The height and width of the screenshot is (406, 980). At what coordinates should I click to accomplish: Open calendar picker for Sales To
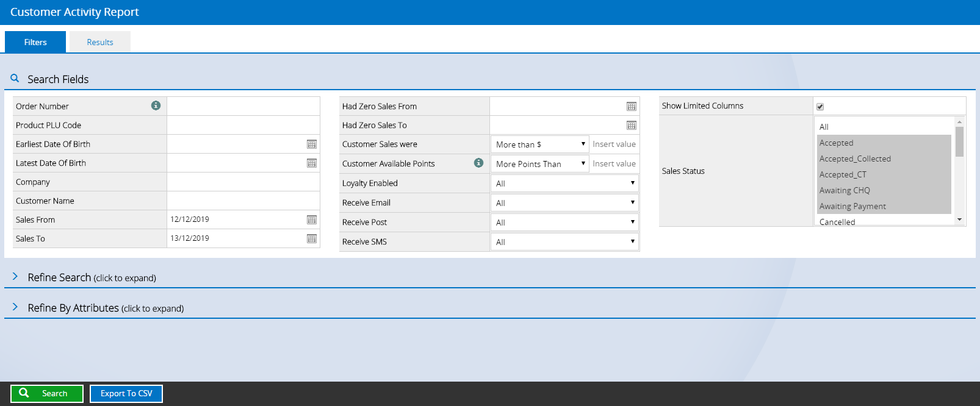tap(312, 239)
